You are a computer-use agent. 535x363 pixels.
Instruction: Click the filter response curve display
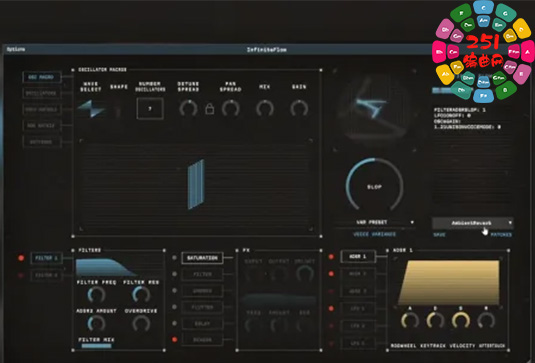[x=118, y=267]
